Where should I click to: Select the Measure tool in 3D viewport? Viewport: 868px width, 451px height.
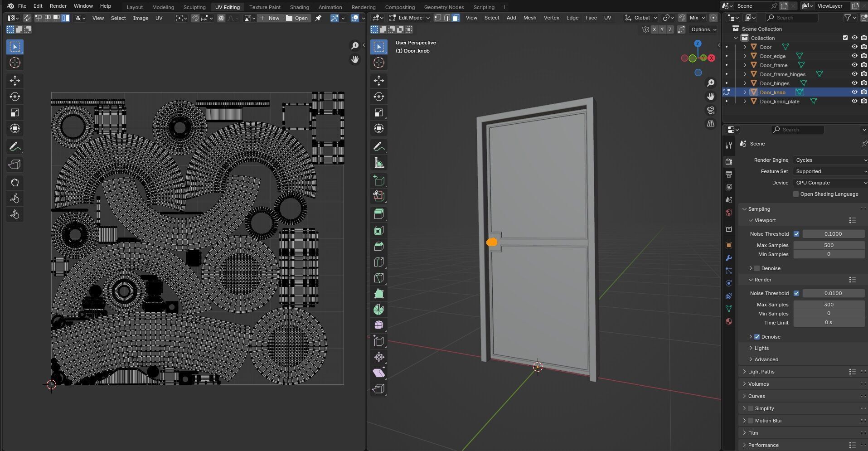click(379, 163)
